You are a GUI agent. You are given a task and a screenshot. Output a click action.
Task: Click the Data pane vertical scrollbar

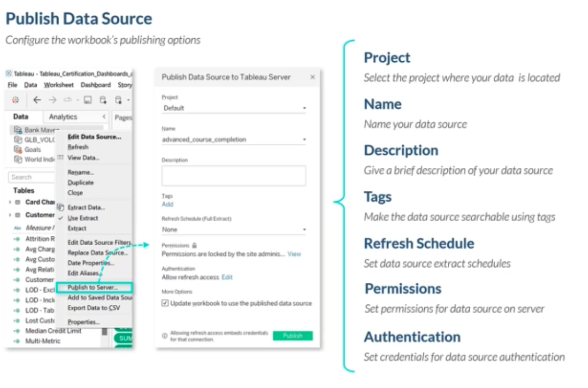tap(105, 332)
